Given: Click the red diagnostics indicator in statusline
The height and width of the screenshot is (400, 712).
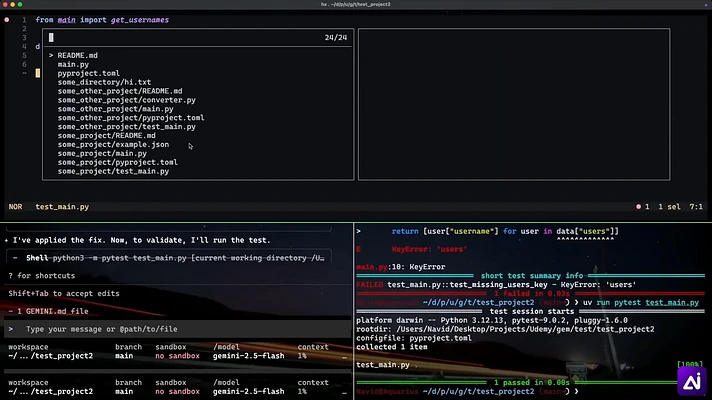Looking at the screenshot, I should (x=638, y=207).
